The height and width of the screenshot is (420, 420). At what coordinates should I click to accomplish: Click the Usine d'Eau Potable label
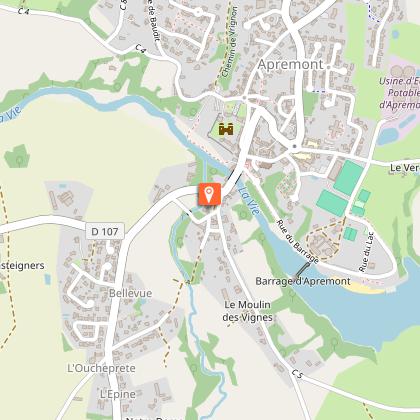point(400,93)
